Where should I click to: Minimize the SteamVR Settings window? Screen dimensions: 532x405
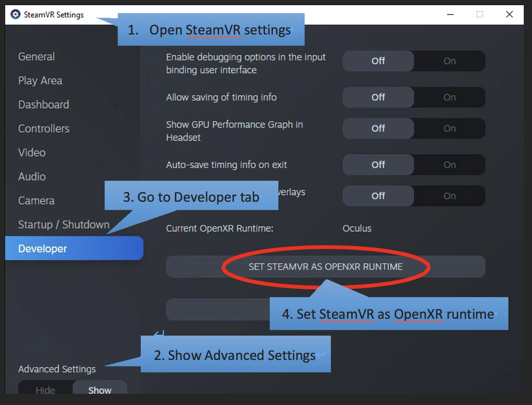click(x=451, y=14)
